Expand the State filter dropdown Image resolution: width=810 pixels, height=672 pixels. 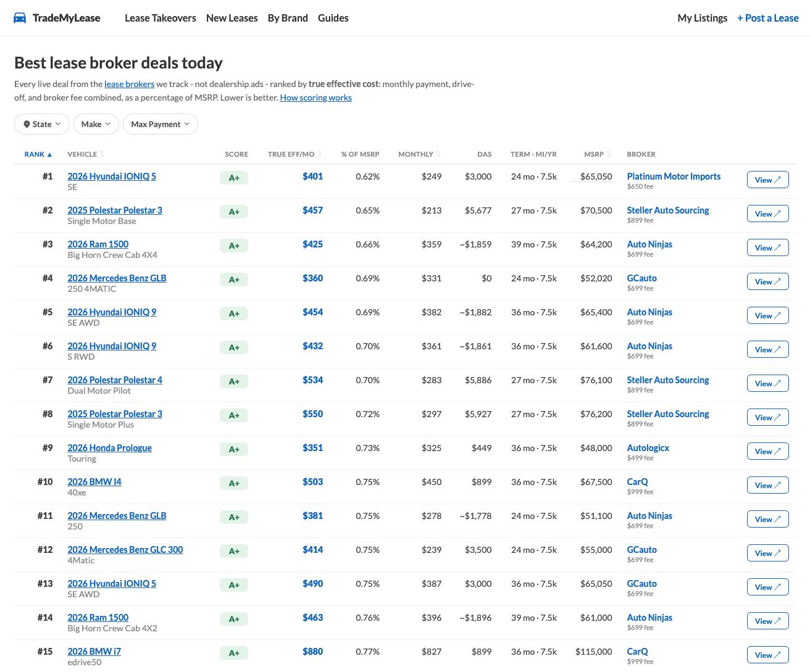(42, 124)
